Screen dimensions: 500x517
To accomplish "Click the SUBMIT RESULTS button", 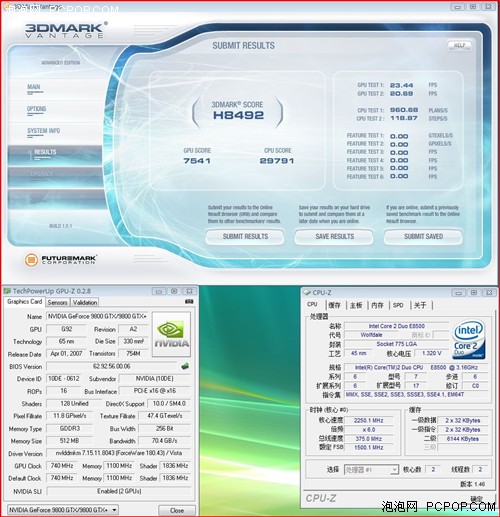I will click(245, 237).
